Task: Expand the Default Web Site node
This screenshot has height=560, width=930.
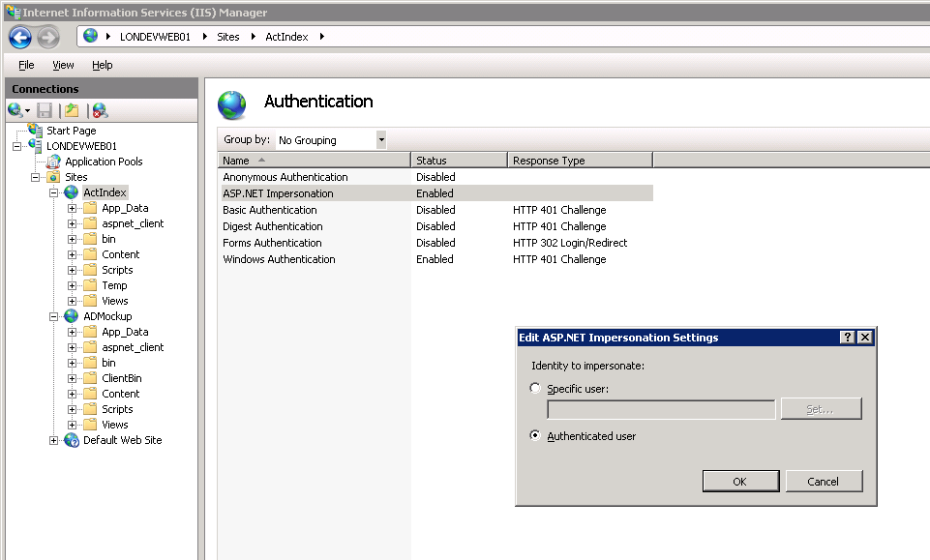Action: (x=54, y=440)
